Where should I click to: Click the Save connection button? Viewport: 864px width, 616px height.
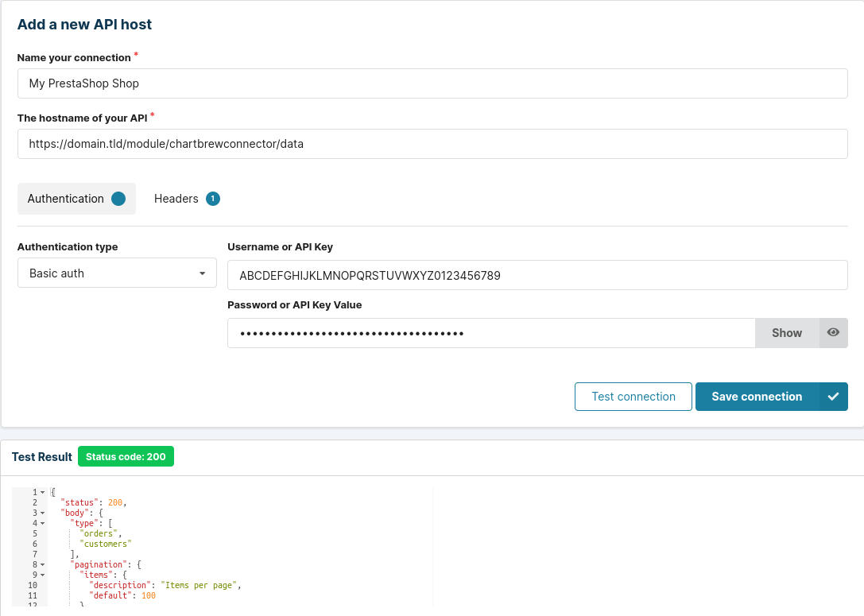[756, 396]
